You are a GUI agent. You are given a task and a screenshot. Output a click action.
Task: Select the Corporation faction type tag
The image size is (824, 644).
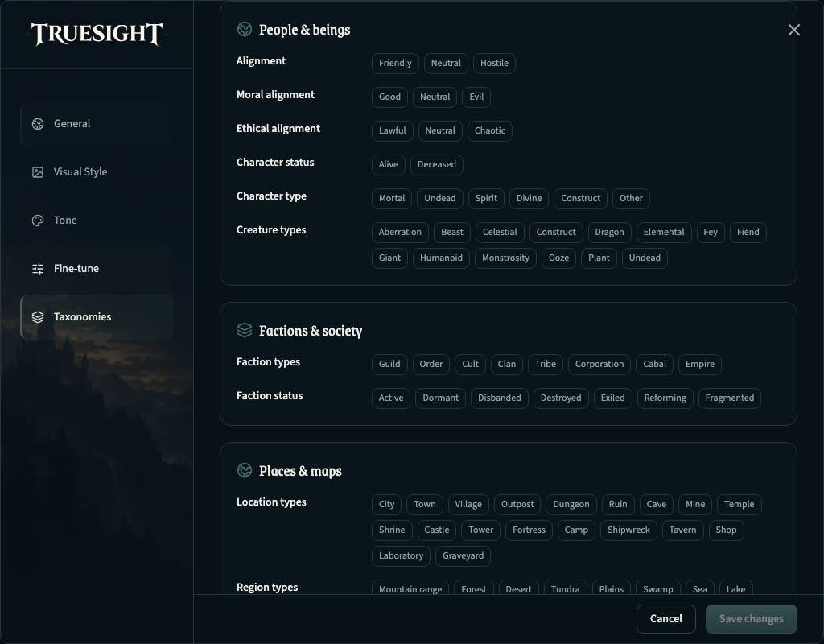(x=599, y=365)
